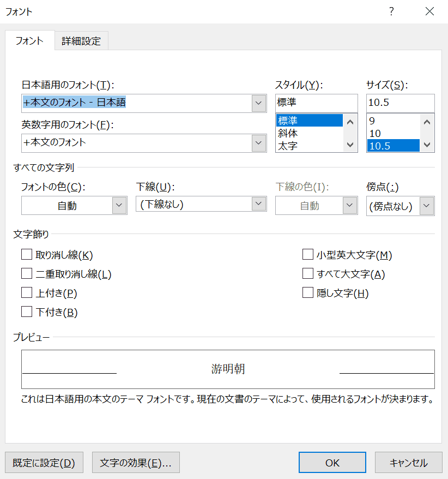The width and height of the screenshot is (448, 479).
Task: Click the 既定に設定 button
Action: coord(44,463)
